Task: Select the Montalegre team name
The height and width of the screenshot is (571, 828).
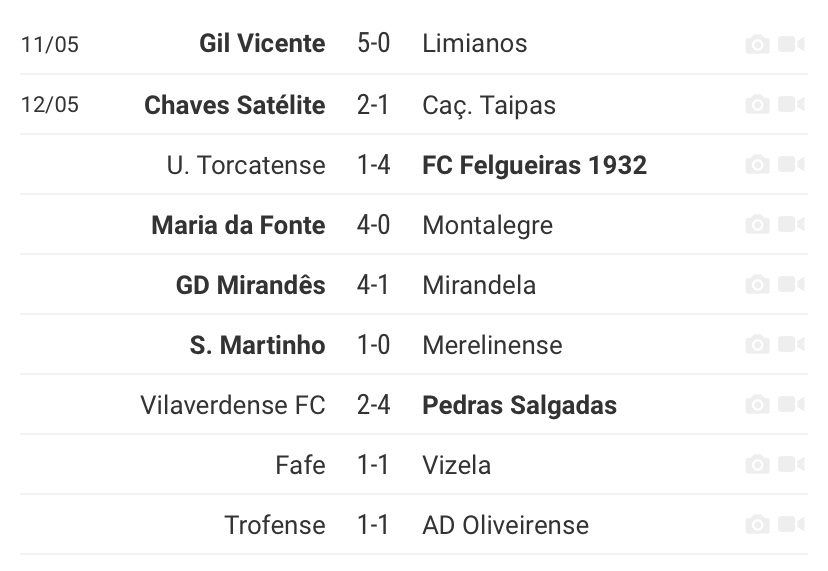Action: click(487, 226)
